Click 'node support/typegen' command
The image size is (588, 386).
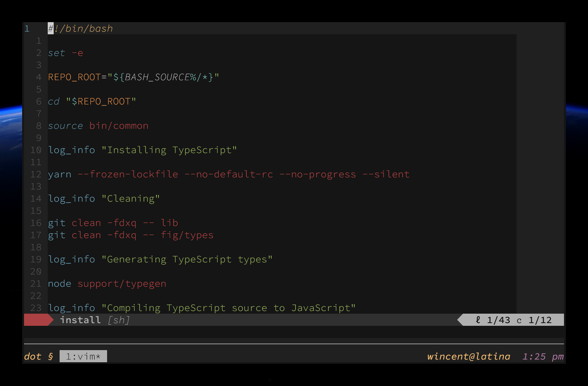(x=107, y=284)
